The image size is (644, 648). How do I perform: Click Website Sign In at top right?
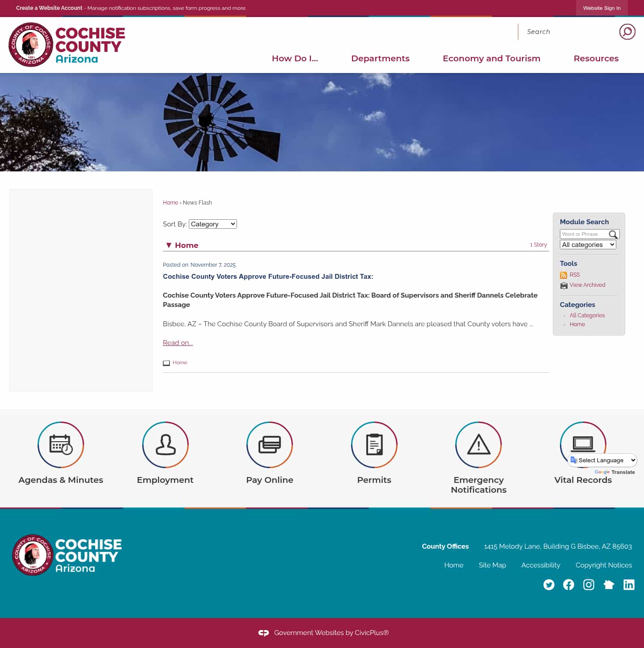coord(602,8)
